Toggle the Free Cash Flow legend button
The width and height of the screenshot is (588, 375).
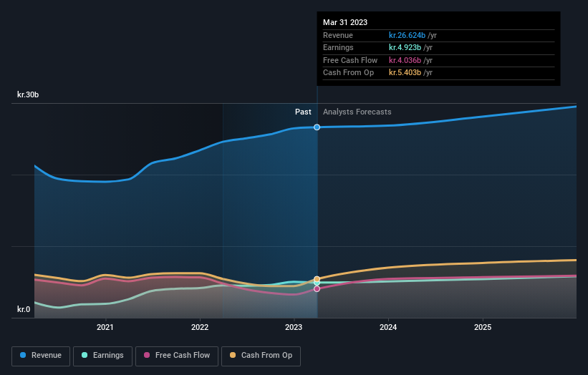pos(177,356)
